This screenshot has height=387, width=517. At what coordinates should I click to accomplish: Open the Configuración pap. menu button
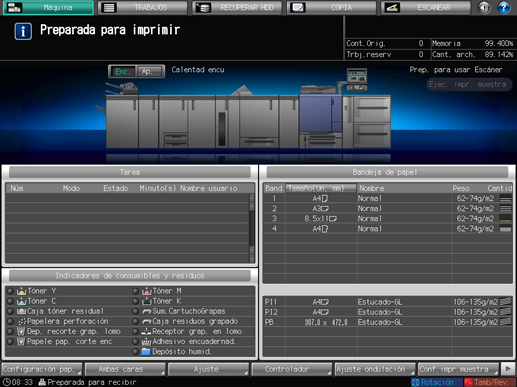coord(42,369)
